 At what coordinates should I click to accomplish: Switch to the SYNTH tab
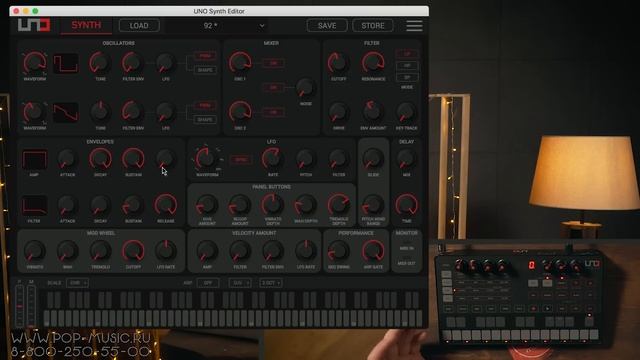pos(86,25)
